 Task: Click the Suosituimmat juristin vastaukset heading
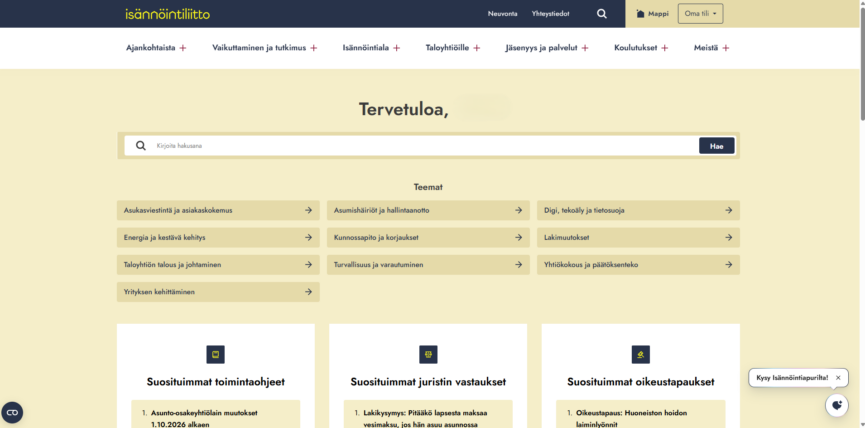pos(428,382)
